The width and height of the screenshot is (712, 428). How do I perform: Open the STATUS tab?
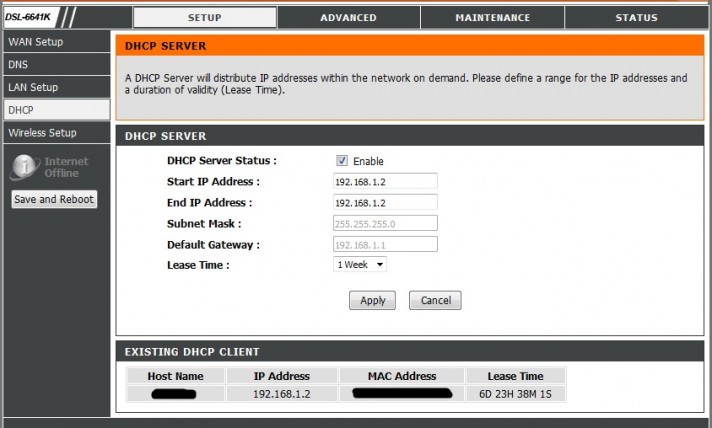click(x=636, y=18)
